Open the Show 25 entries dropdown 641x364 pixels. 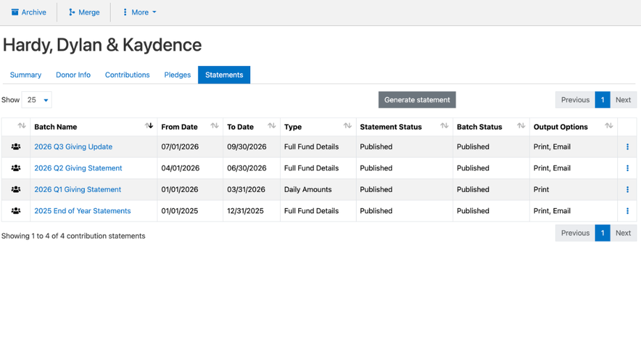(x=37, y=100)
